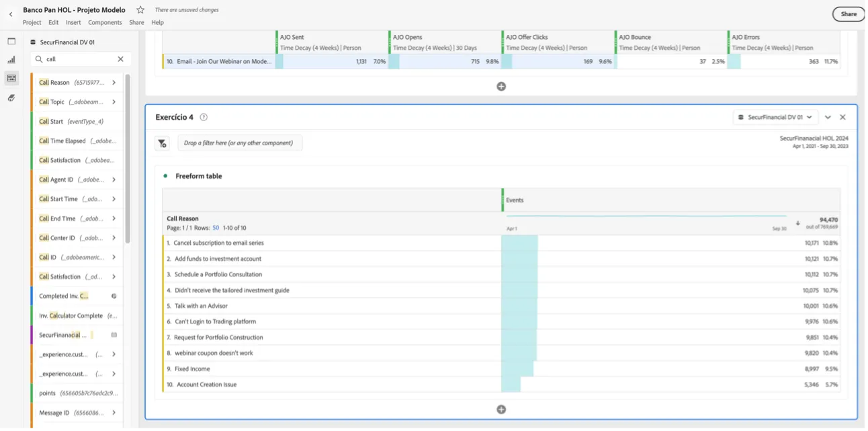
Task: Open the Components menu
Action: click(x=105, y=23)
